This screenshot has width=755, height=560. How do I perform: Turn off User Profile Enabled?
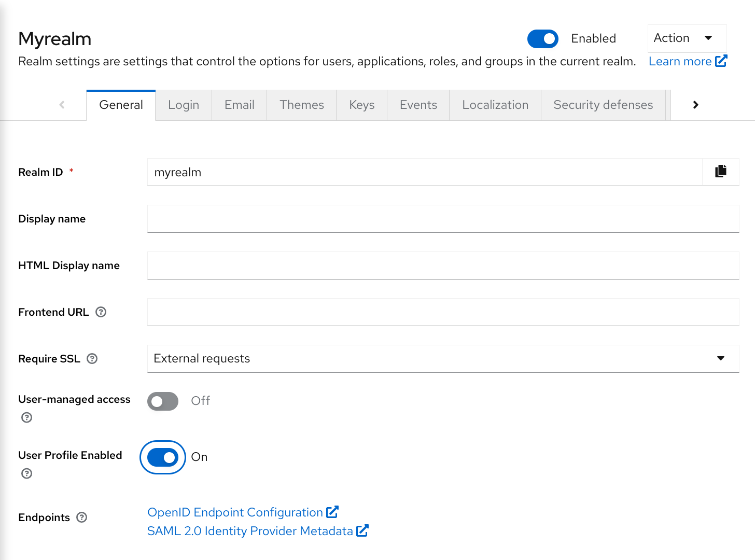click(162, 457)
